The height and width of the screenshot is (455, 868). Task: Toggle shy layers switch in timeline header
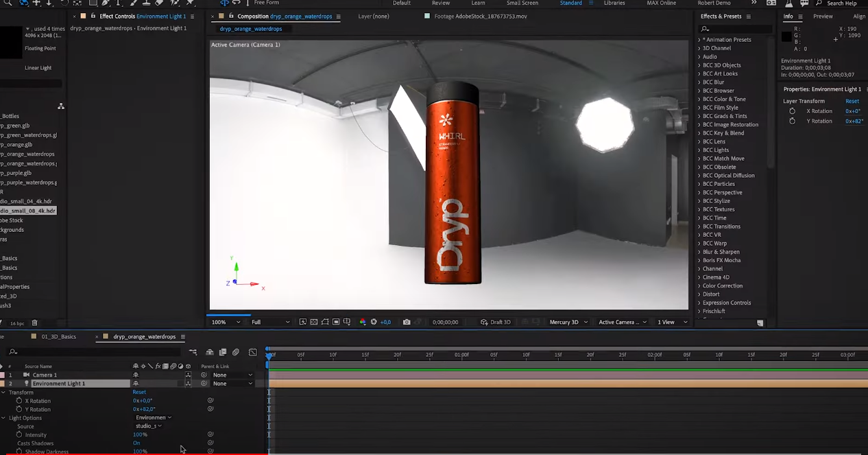[210, 352]
